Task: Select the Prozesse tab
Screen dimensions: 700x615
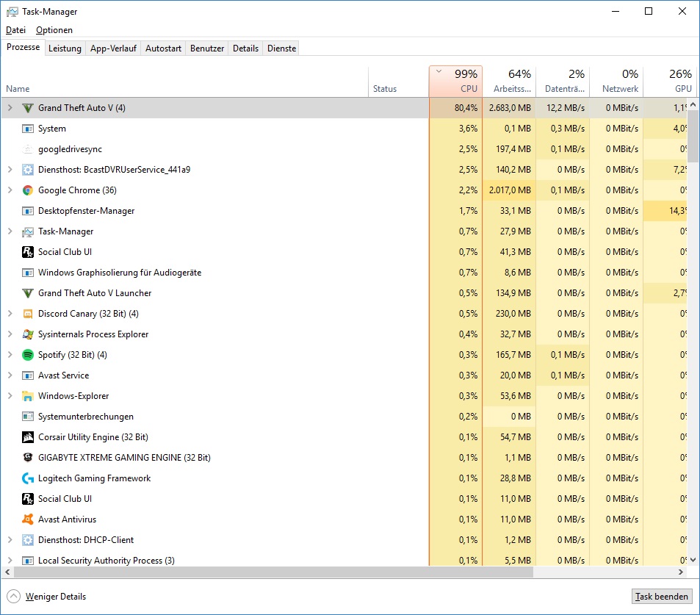Action: (x=24, y=47)
